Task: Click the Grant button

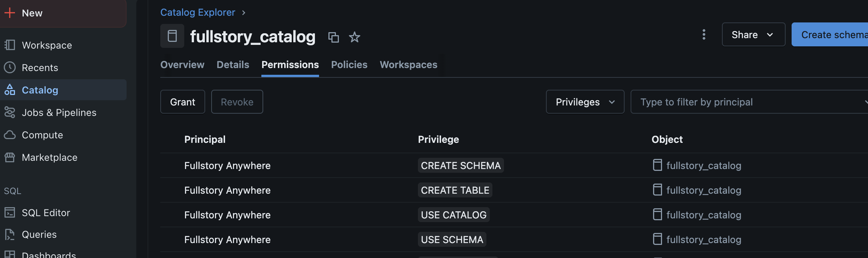Action: coord(182,102)
